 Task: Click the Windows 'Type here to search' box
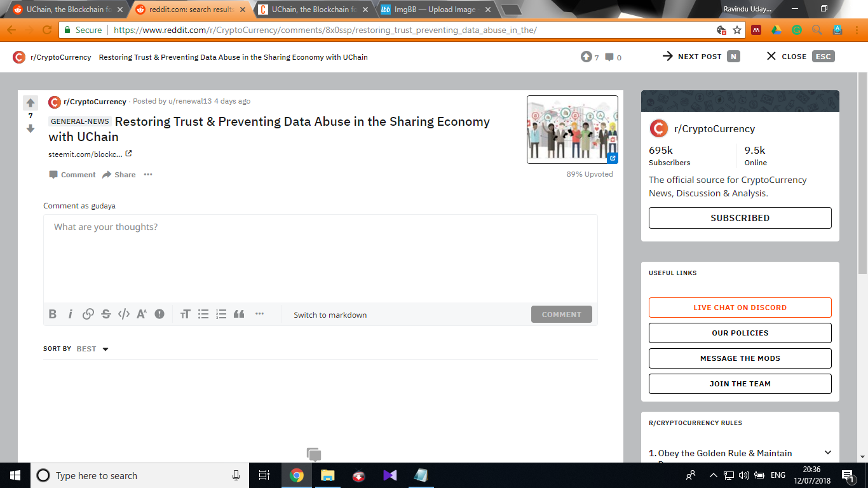[x=139, y=475]
